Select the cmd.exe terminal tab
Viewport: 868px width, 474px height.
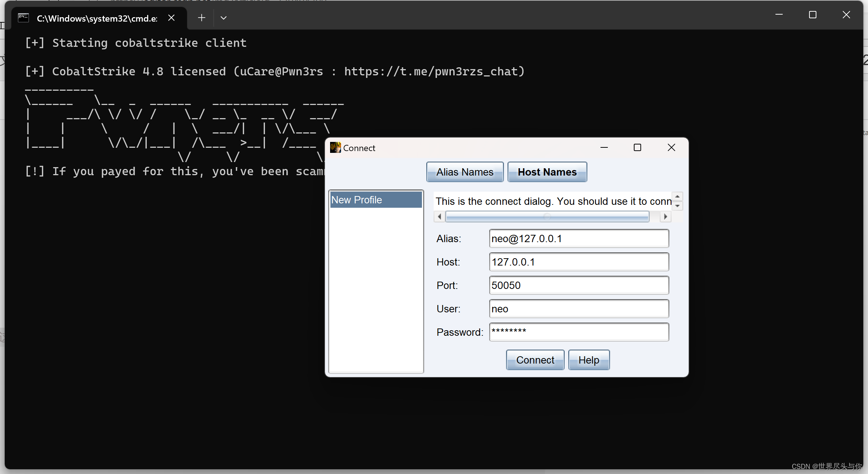tap(97, 18)
